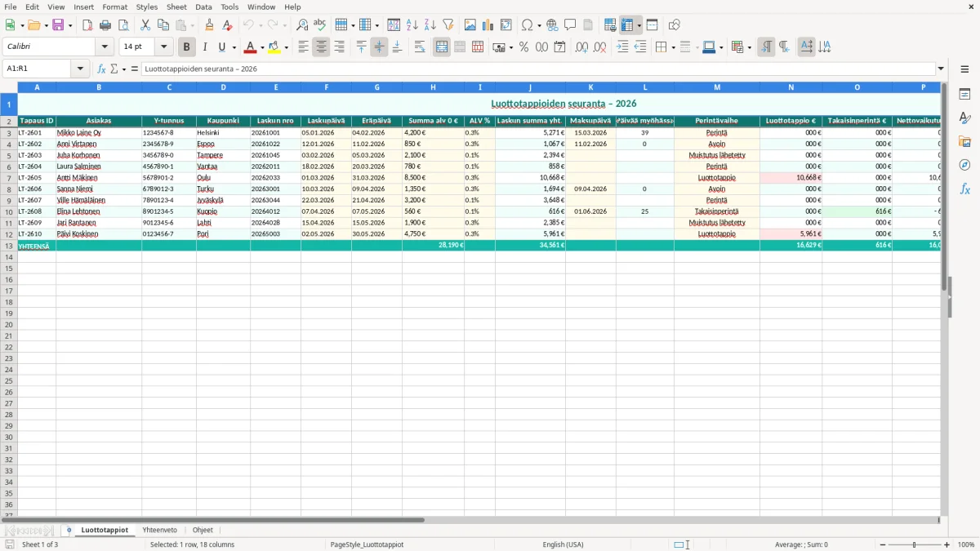Open the Format menu

pos(114,7)
